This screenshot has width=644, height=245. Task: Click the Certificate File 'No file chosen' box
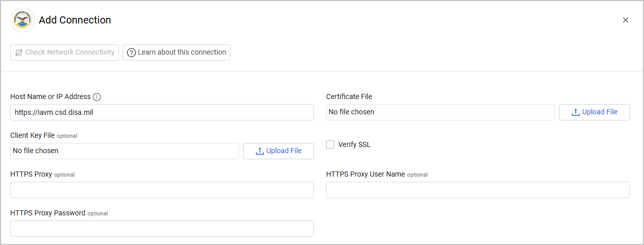click(440, 112)
